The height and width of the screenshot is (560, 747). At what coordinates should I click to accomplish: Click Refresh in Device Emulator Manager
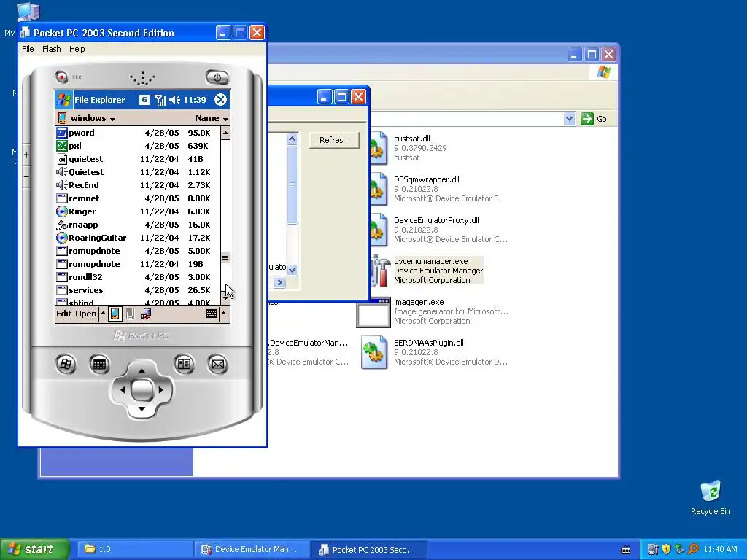tap(334, 140)
